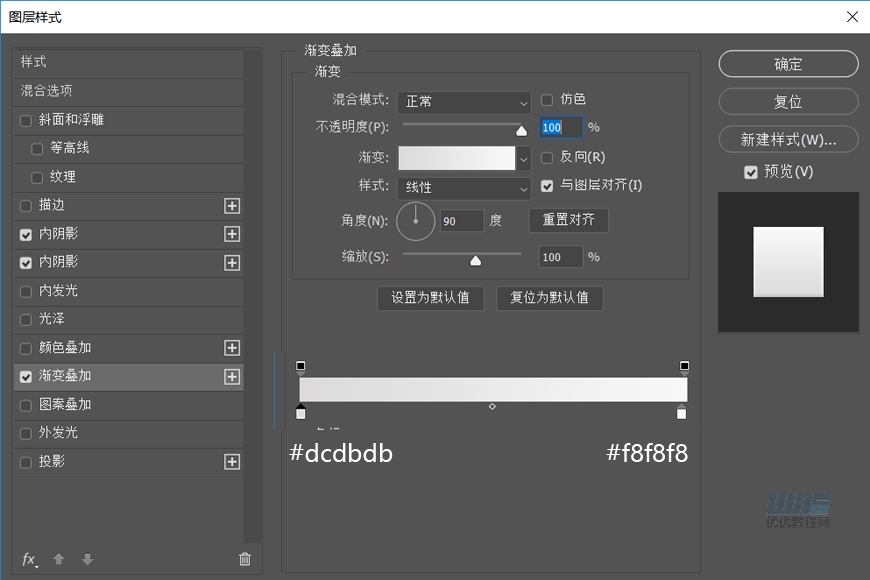Click the 确定 (OK) button
The width and height of the screenshot is (870, 580).
coord(788,63)
